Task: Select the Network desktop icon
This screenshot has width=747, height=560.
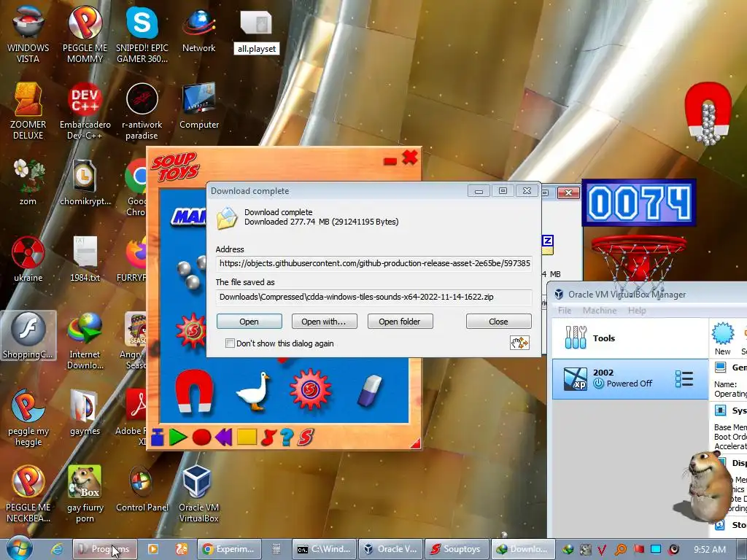Action: tap(198, 29)
